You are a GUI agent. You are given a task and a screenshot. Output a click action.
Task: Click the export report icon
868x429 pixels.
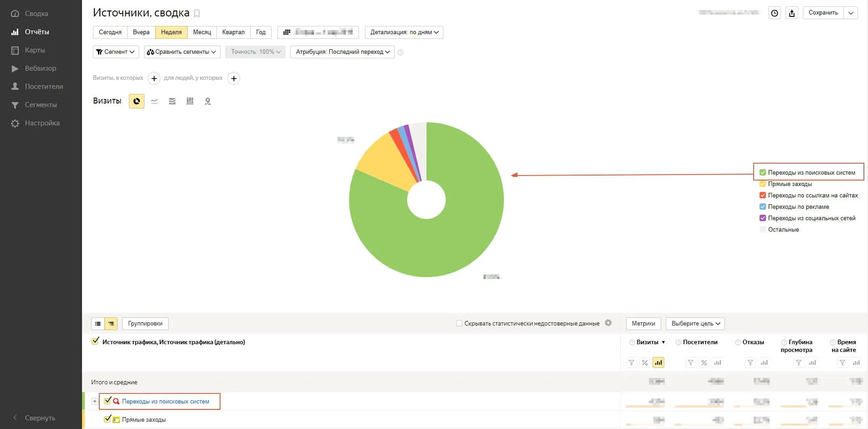pyautogui.click(x=792, y=13)
